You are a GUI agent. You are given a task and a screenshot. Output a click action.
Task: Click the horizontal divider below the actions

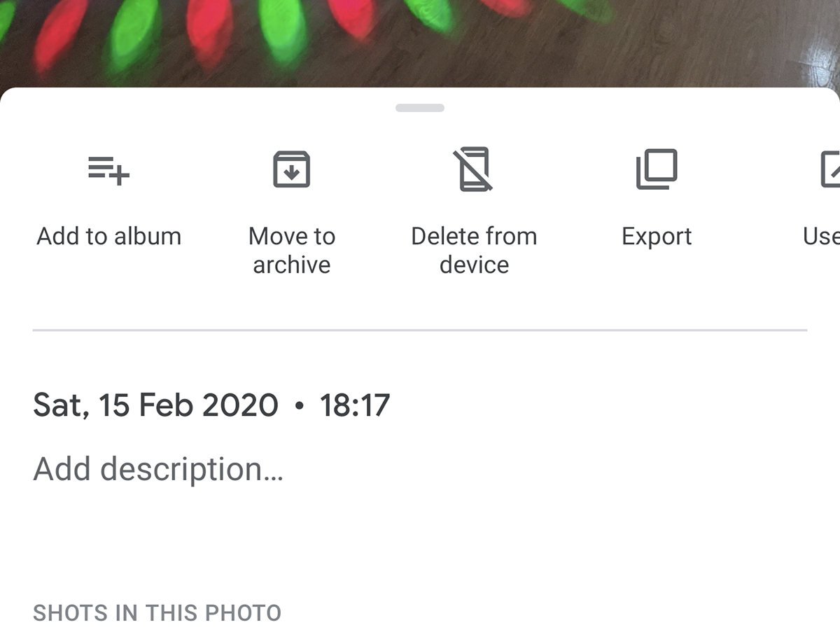[x=420, y=330]
